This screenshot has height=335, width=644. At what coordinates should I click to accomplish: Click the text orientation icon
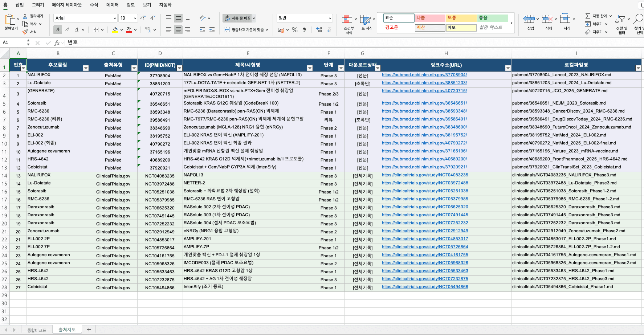tap(203, 18)
